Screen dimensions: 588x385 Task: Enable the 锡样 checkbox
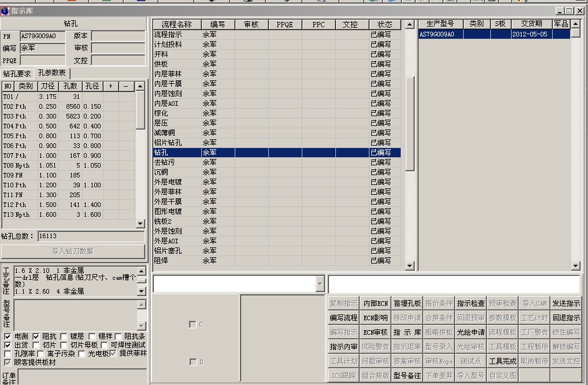click(x=92, y=336)
